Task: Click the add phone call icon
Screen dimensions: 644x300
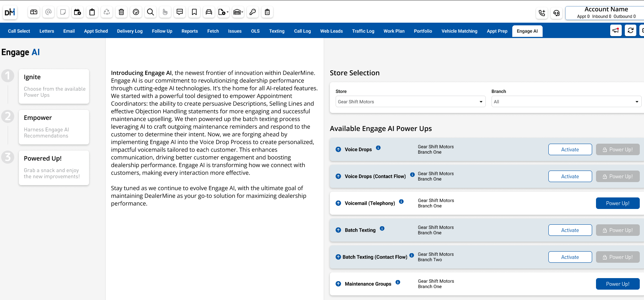Action: coord(542,13)
